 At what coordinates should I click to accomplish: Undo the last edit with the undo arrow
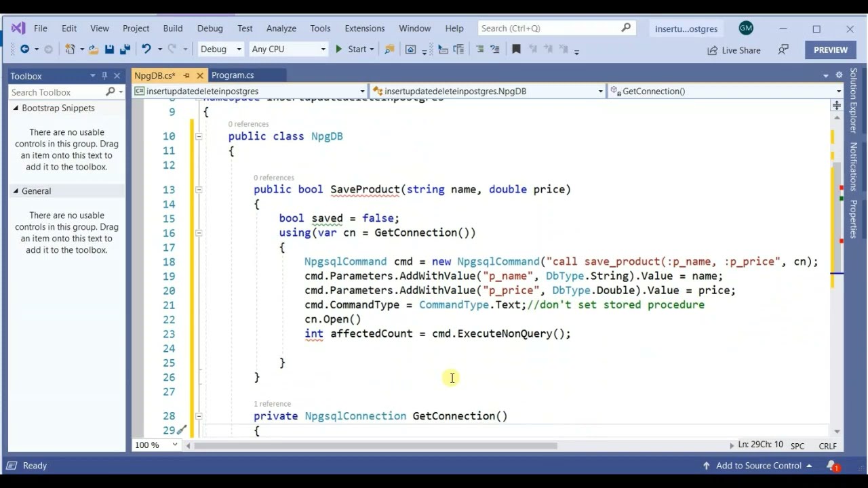pyautogui.click(x=146, y=49)
